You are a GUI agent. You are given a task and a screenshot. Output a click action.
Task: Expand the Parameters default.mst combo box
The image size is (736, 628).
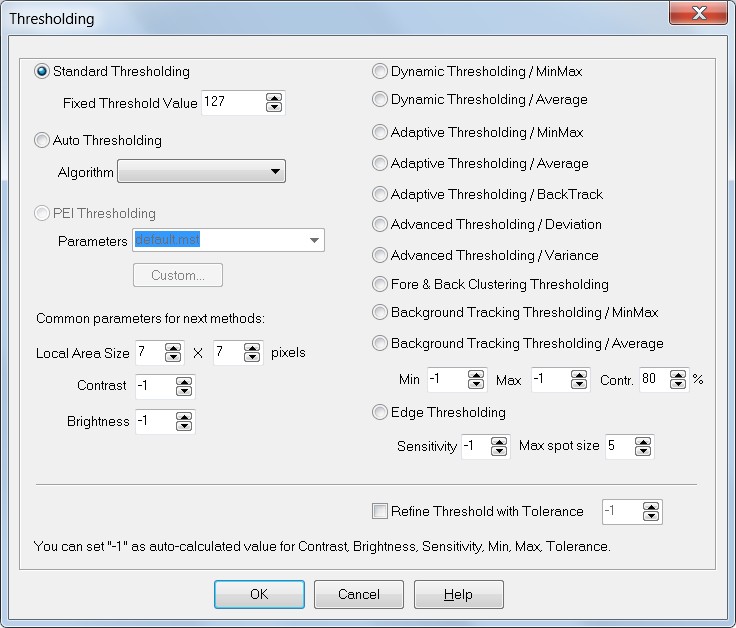pos(314,240)
